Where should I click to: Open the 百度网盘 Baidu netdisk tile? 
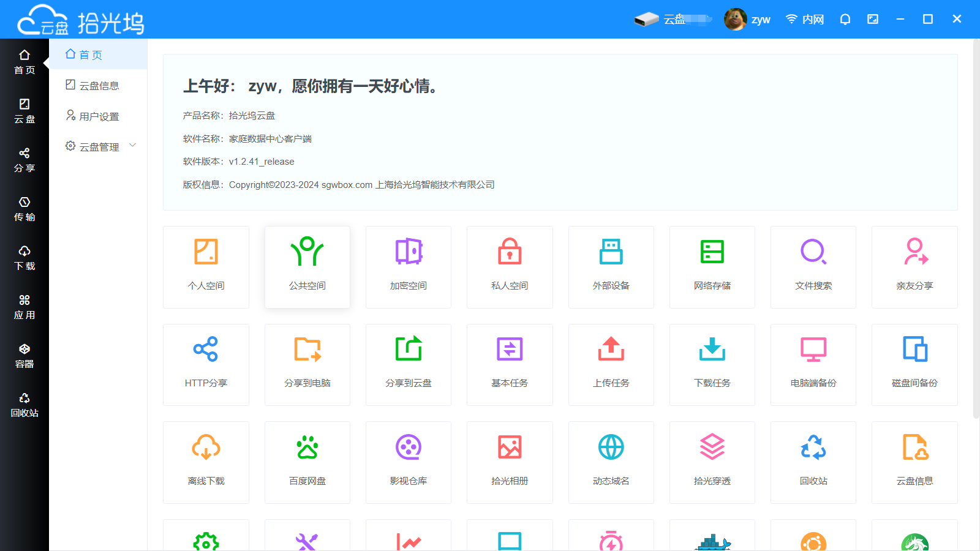[x=307, y=462]
